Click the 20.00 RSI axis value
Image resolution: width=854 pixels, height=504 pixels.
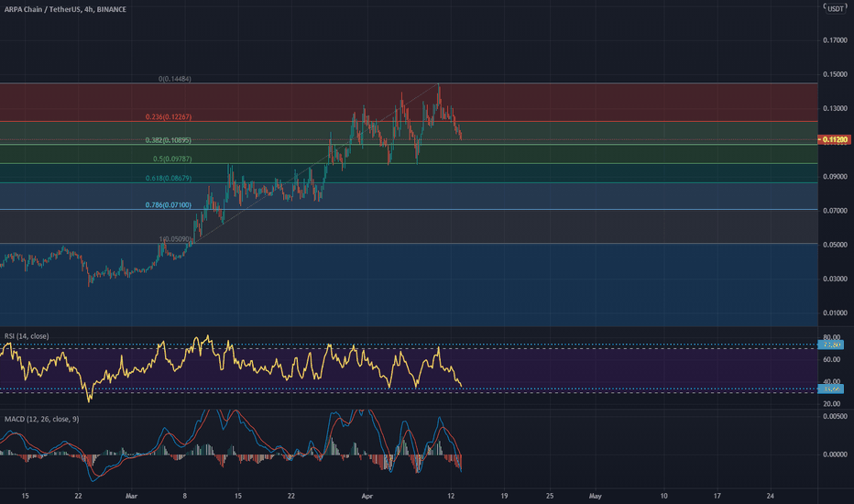[832, 404]
